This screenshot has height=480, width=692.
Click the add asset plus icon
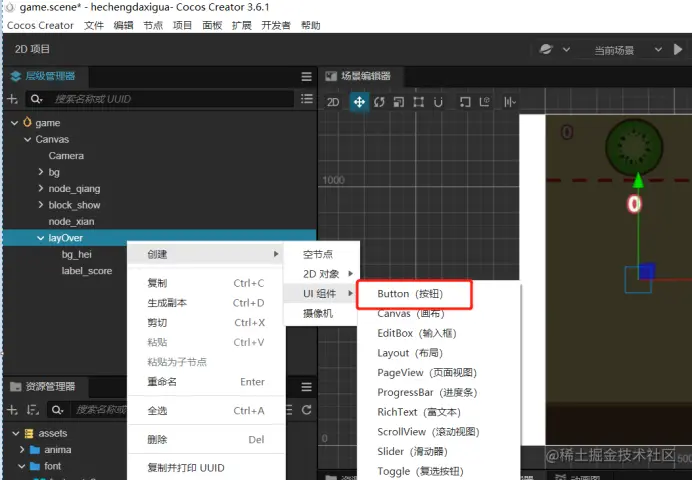tap(12, 410)
